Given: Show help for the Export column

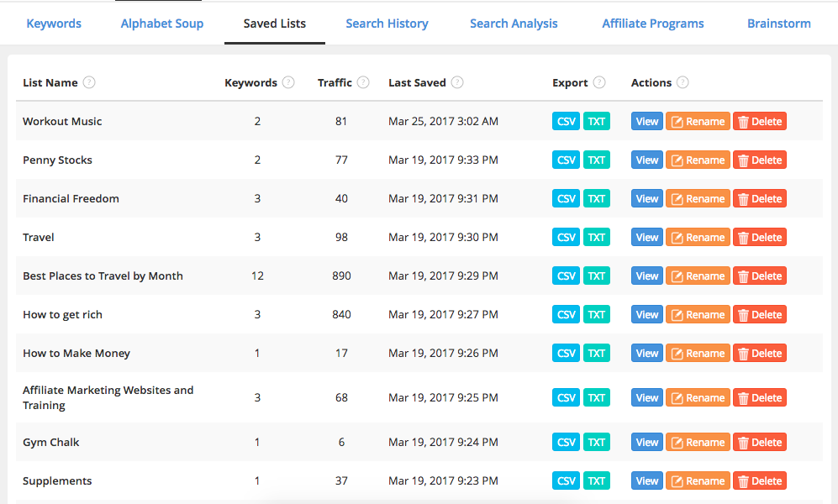Looking at the screenshot, I should click(599, 82).
